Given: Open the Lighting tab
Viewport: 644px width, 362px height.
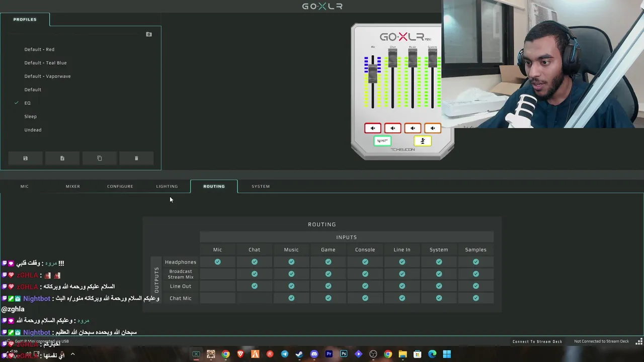Looking at the screenshot, I should click(x=167, y=187).
